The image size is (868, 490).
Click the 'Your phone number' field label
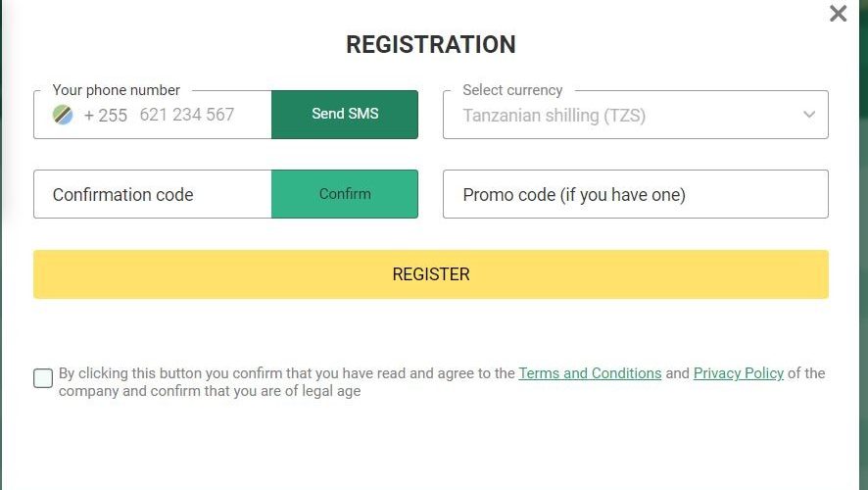tap(117, 90)
